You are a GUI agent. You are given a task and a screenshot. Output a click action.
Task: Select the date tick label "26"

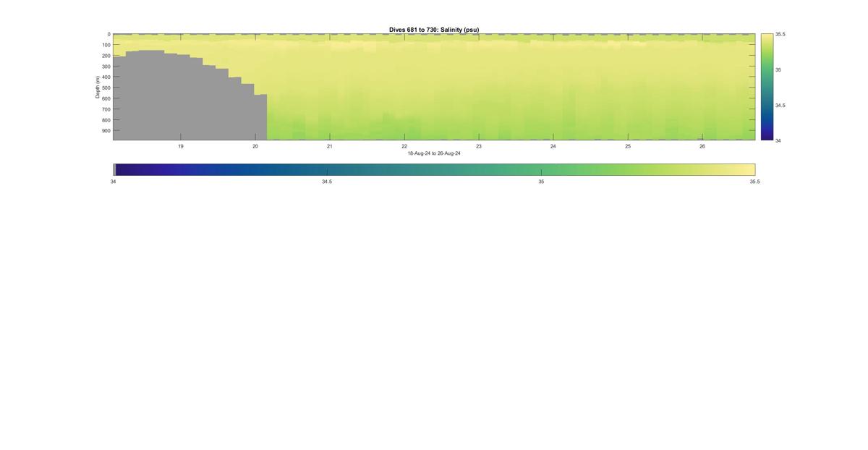(702, 146)
